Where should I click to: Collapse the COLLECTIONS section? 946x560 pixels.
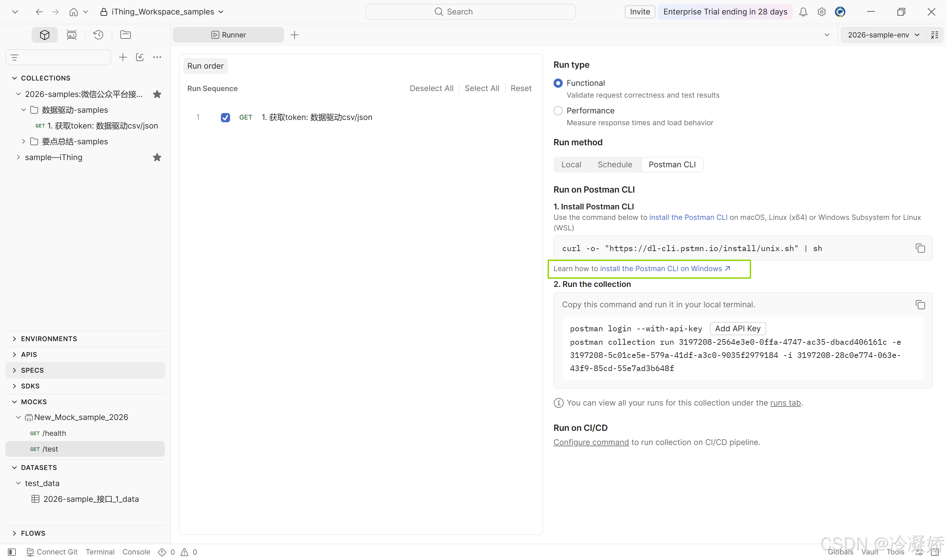(14, 78)
